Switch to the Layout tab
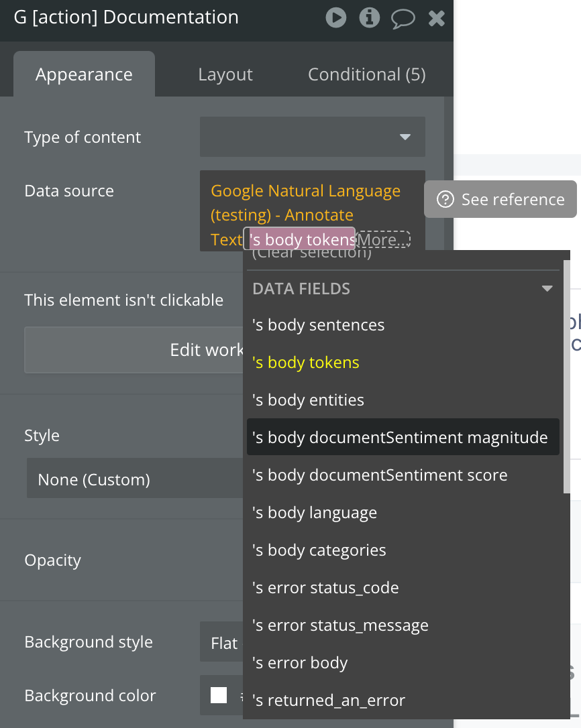Viewport: 581px width, 728px height. pyautogui.click(x=225, y=74)
